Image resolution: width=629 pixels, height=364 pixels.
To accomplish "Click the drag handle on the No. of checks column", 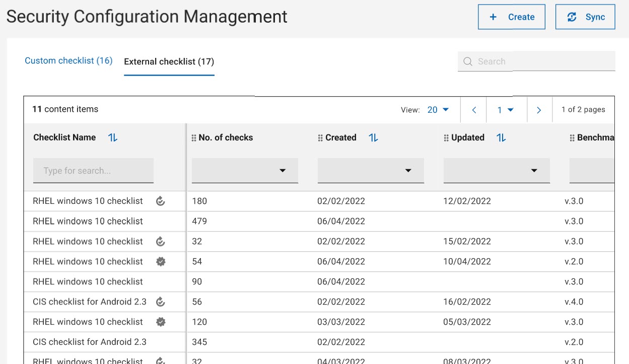I will coord(193,137).
